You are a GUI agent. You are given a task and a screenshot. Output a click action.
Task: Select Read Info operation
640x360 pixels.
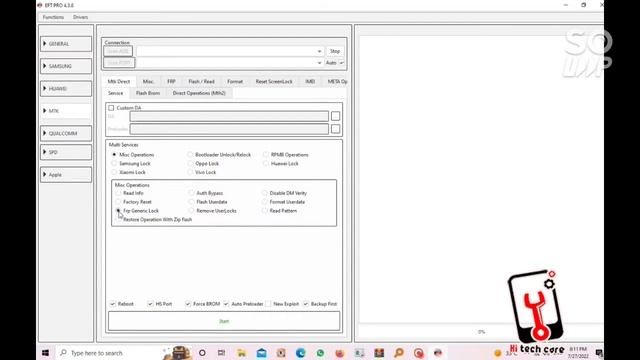[118, 193]
